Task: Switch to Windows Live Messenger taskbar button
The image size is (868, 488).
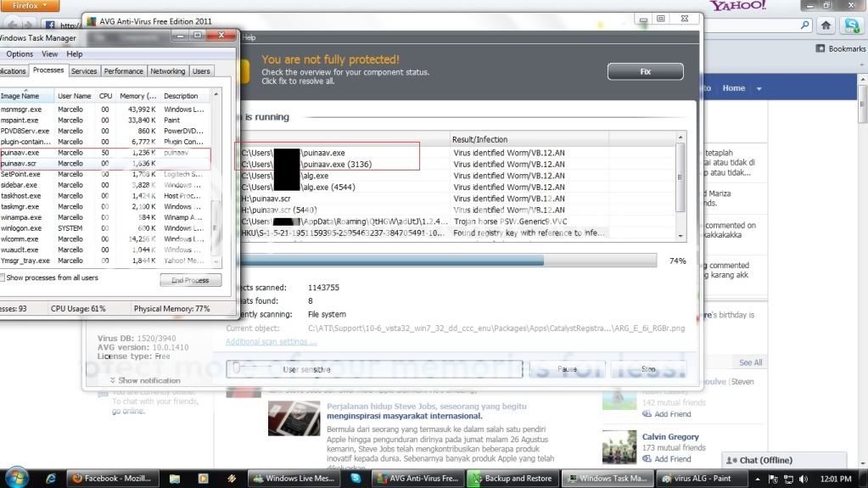Action: pos(294,479)
